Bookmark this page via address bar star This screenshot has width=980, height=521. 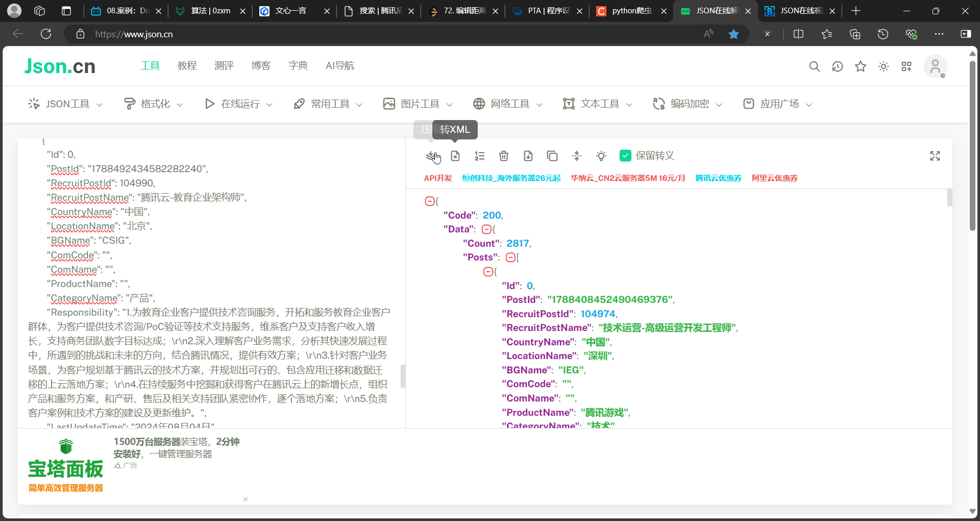[734, 34]
